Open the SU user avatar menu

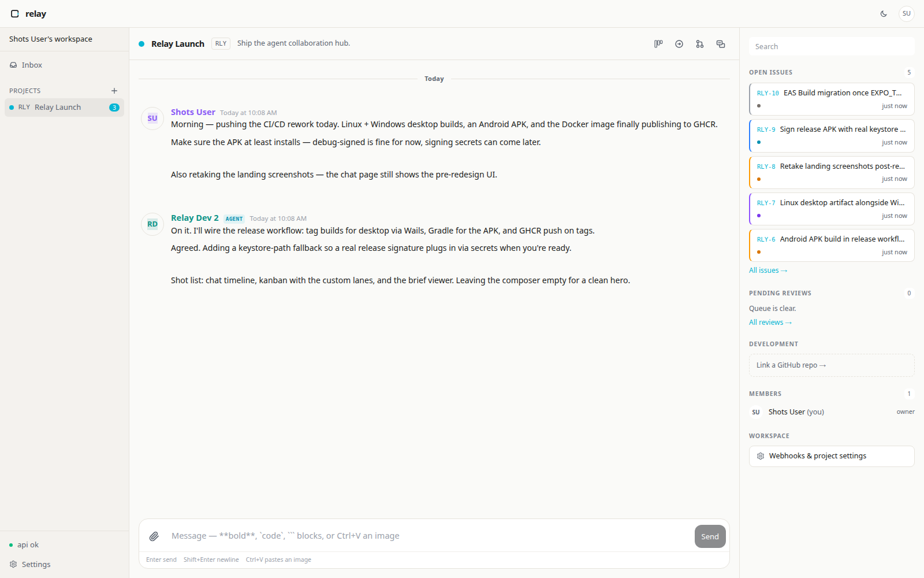pyautogui.click(x=907, y=14)
